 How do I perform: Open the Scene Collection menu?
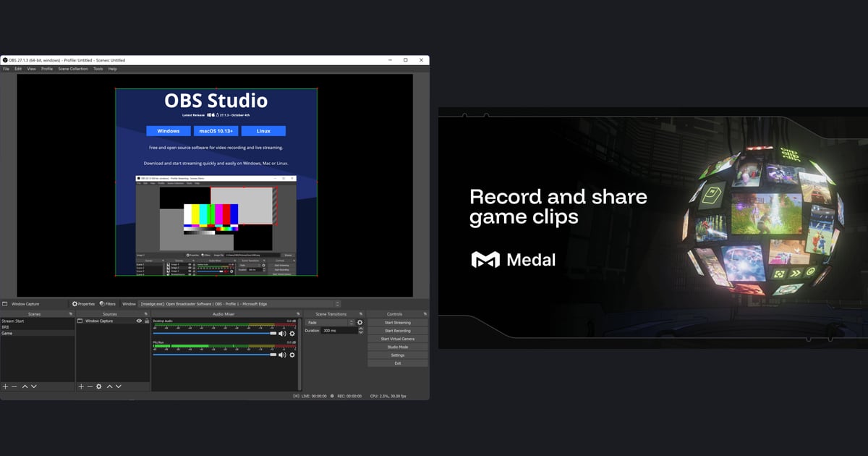73,69
